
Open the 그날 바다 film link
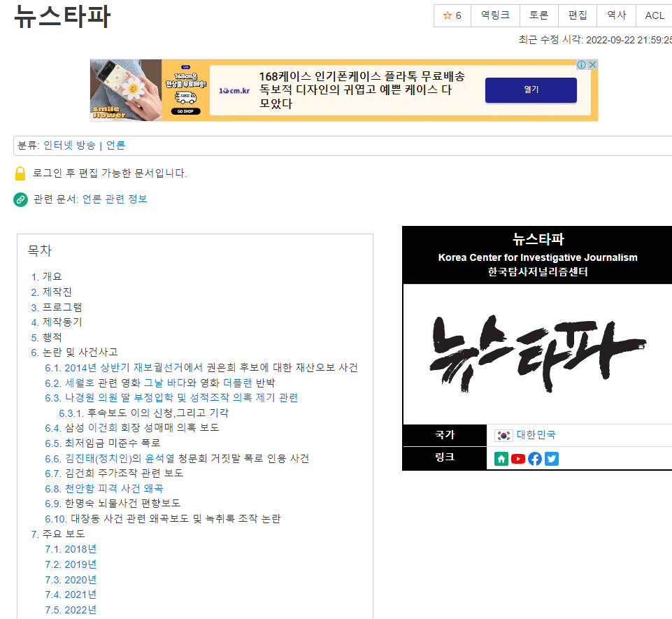tap(165, 383)
